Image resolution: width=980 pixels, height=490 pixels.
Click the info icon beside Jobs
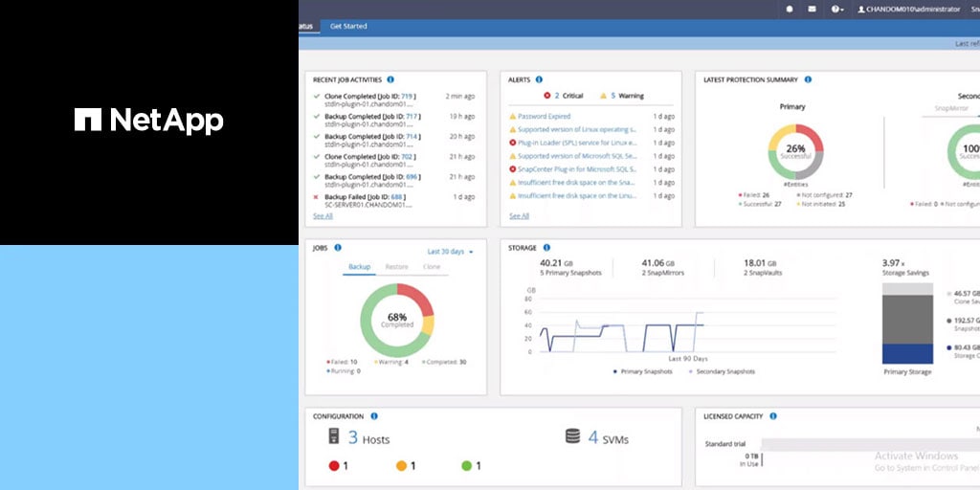pyautogui.click(x=338, y=247)
